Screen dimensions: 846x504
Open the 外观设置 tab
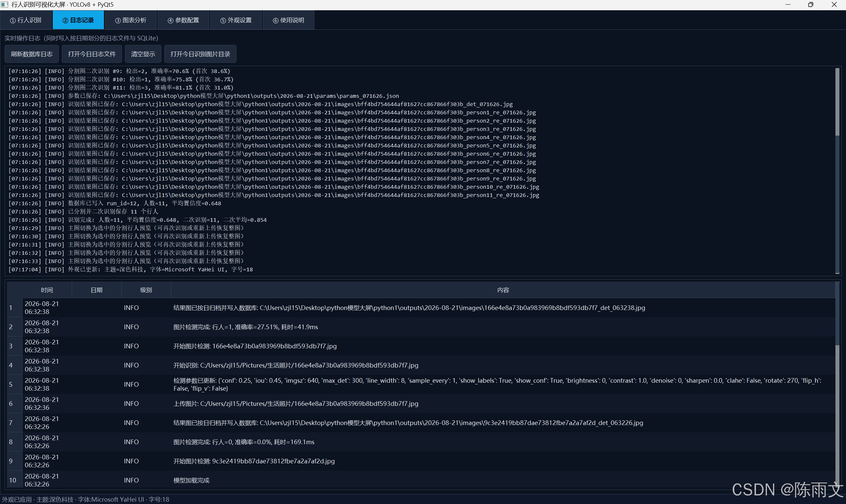[x=236, y=20]
